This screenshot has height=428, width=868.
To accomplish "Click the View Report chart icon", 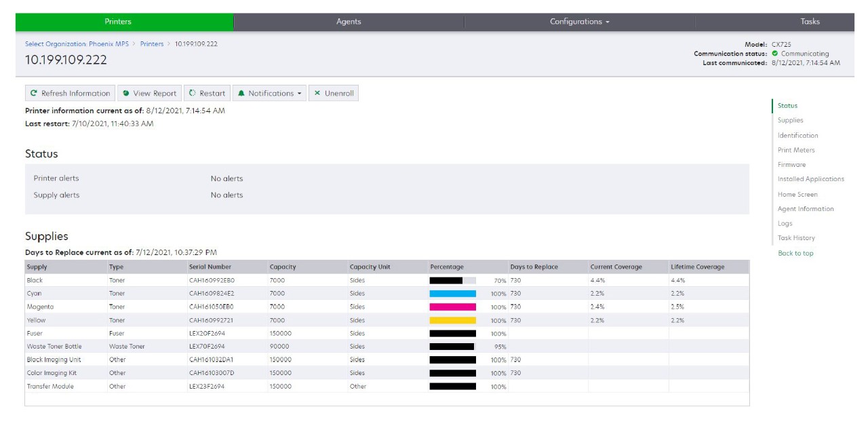I will click(126, 94).
